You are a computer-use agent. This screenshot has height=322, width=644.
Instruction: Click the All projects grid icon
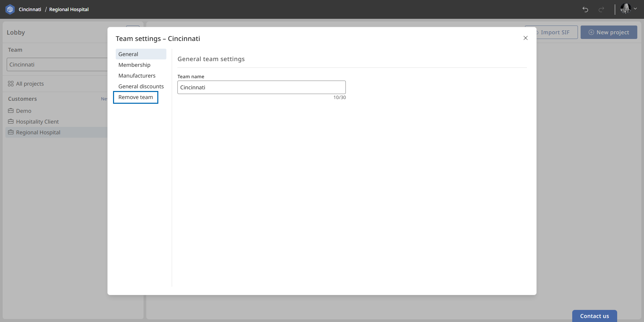coord(11,84)
